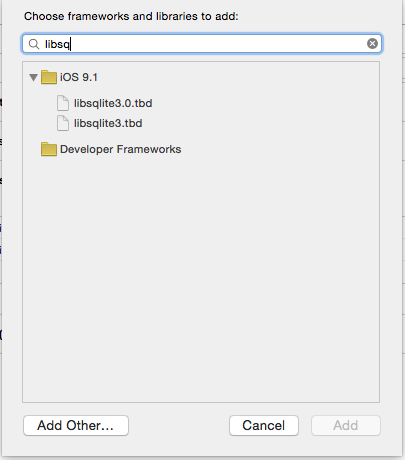This screenshot has height=460, width=405.
Task: Open the Add Other… file chooser
Action: click(76, 425)
